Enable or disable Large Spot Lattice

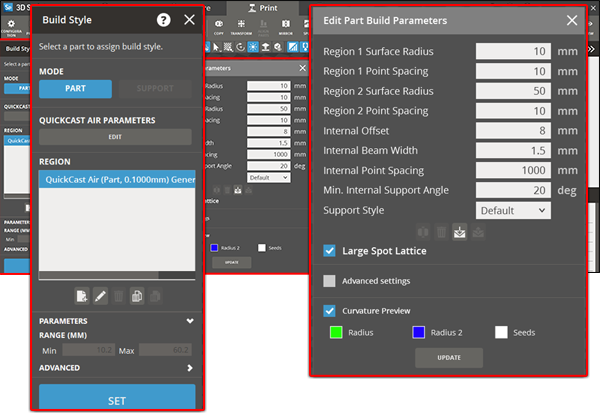pyautogui.click(x=329, y=251)
